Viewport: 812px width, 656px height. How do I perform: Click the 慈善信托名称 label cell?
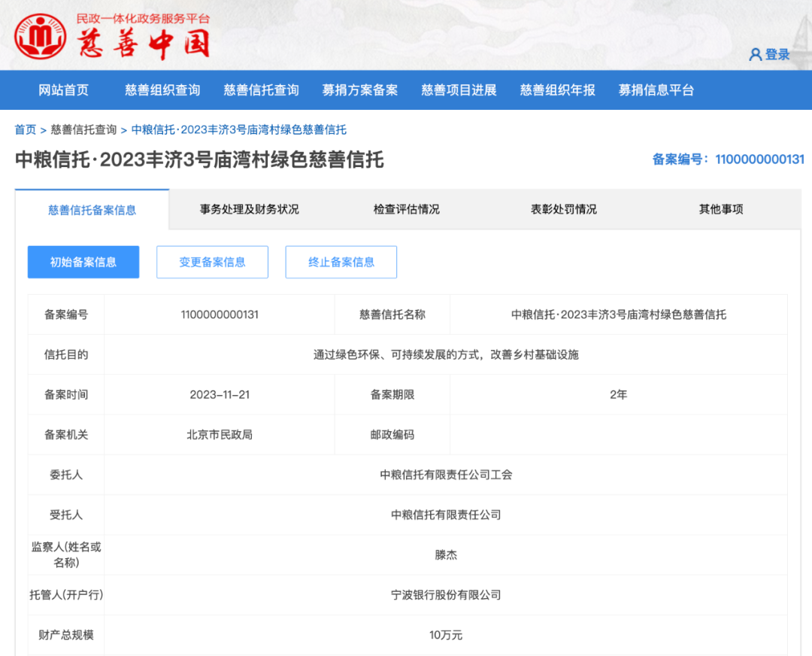[392, 314]
